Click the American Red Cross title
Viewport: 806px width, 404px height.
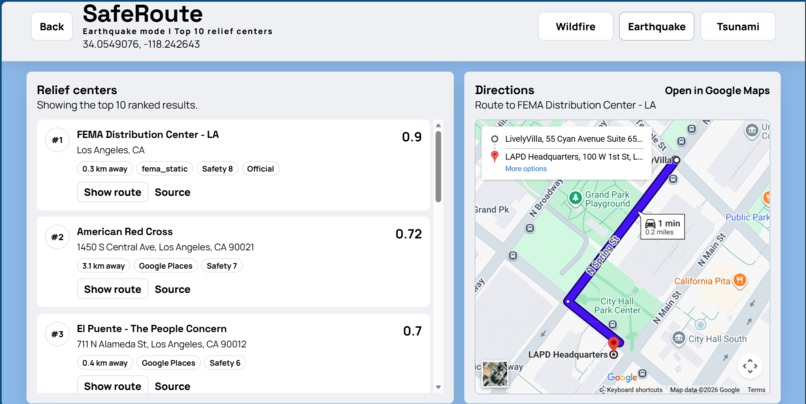(125, 231)
